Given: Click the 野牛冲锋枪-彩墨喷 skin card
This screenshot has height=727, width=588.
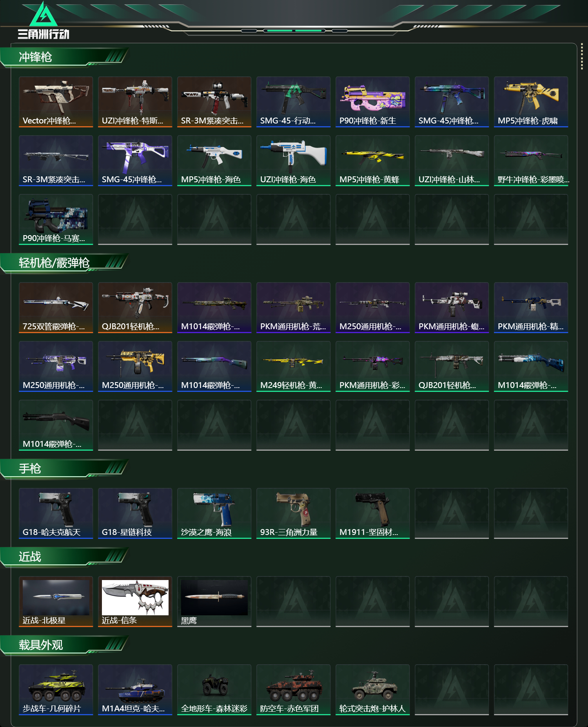Looking at the screenshot, I should (x=531, y=161).
